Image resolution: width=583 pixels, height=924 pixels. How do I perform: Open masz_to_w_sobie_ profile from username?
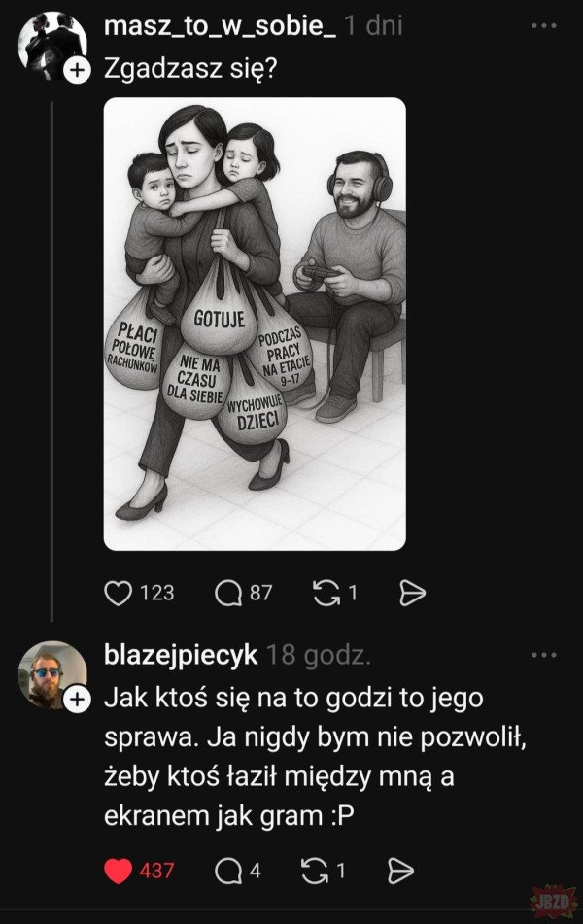[x=220, y=26]
